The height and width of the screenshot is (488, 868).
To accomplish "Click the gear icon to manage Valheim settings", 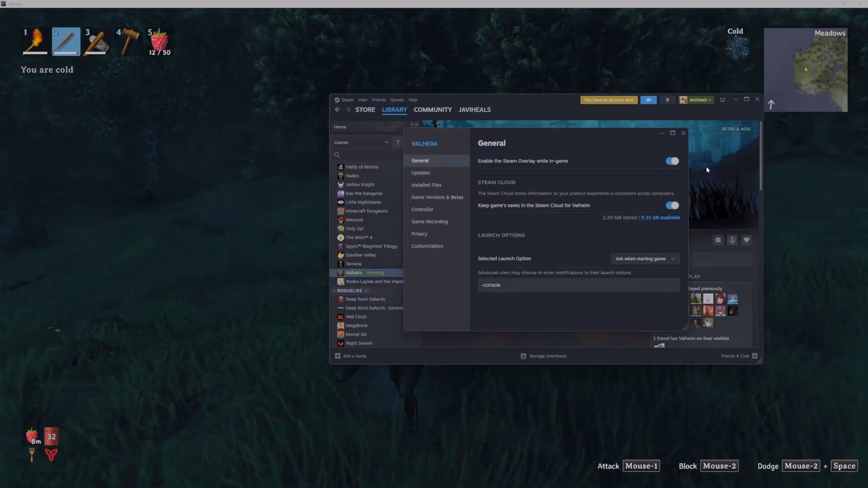I will tap(718, 240).
